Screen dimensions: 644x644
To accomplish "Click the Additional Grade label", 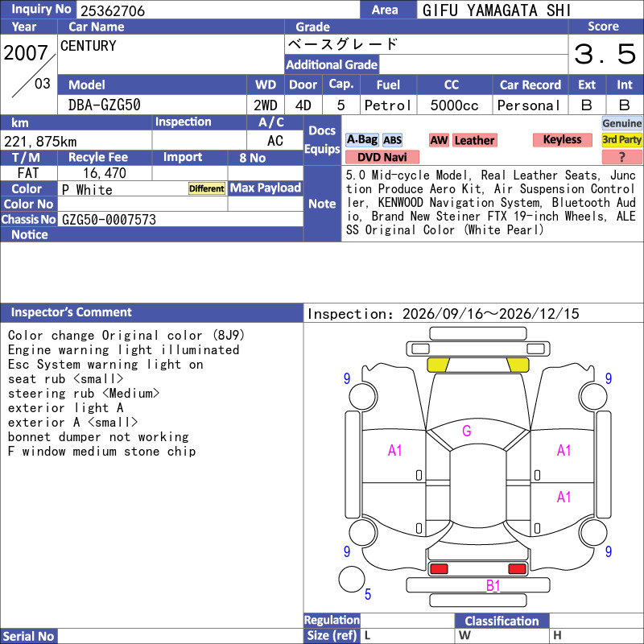I will [x=332, y=64].
